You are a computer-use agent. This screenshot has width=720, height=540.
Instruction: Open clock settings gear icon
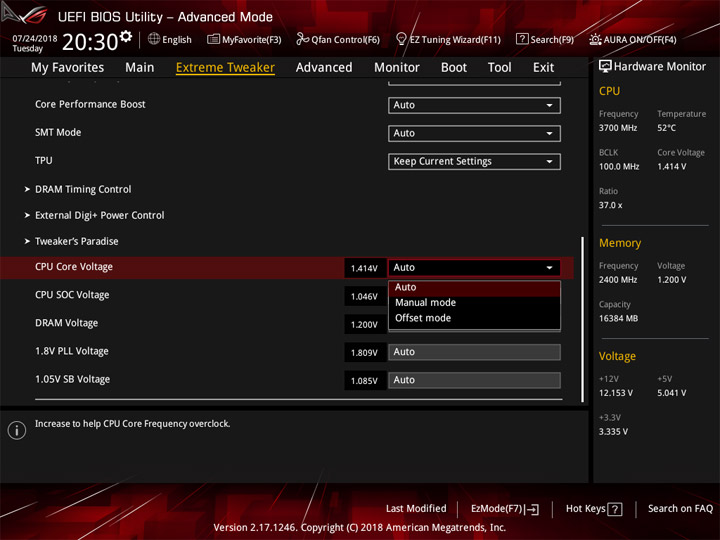[x=126, y=36]
